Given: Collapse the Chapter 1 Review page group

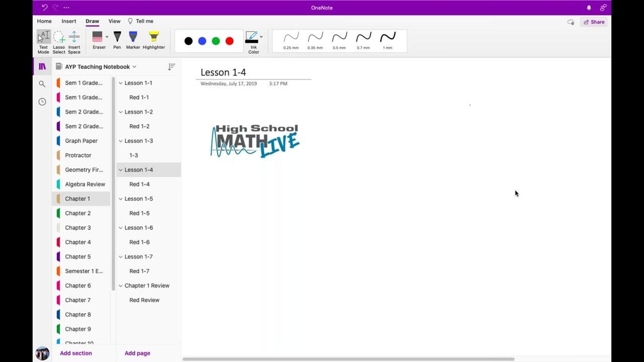Looking at the screenshot, I should (121, 285).
